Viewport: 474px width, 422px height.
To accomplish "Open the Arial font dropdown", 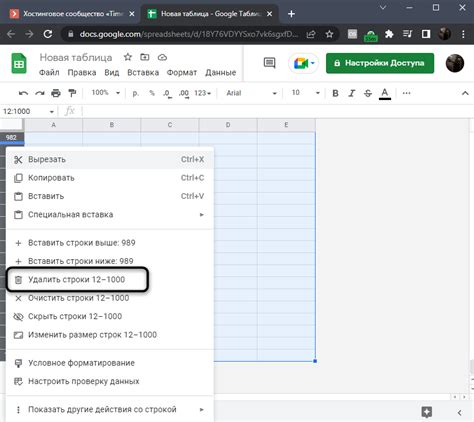I will 251,93.
